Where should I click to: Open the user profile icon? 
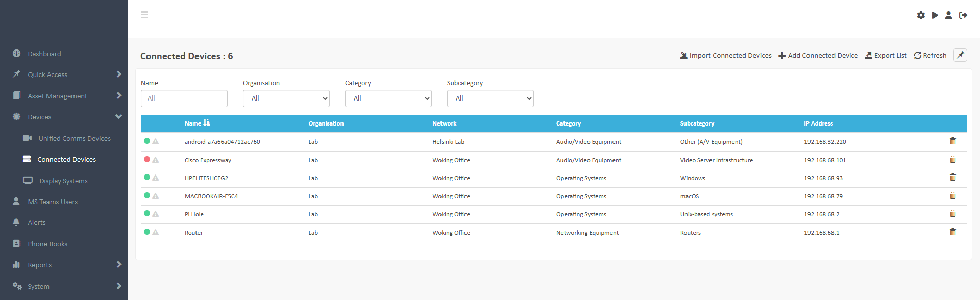tap(948, 15)
